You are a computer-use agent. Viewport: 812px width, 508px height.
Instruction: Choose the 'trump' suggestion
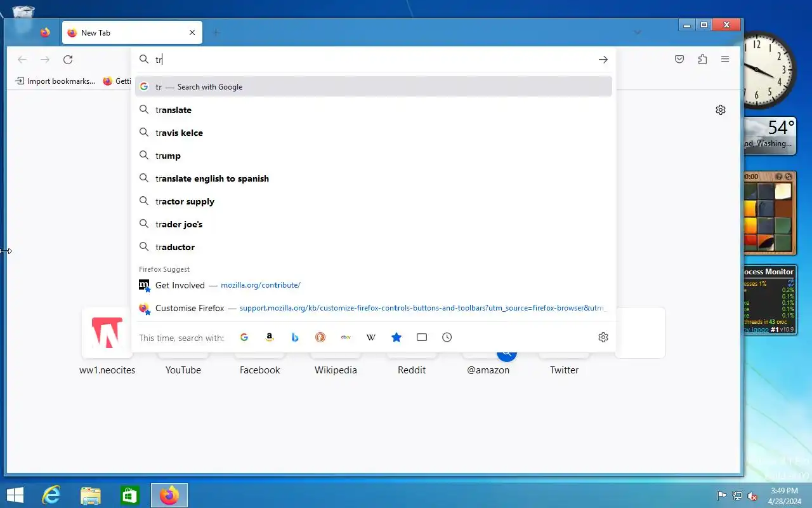pyautogui.click(x=373, y=156)
